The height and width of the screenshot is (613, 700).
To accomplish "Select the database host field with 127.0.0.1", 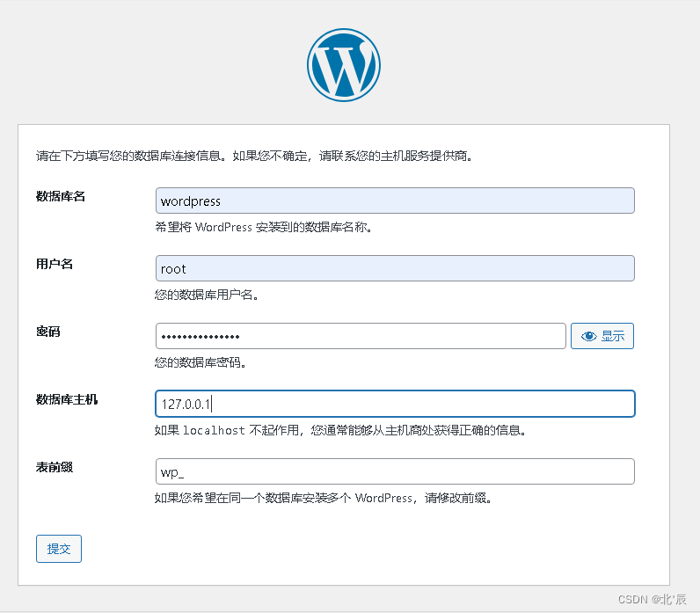I will (x=395, y=404).
